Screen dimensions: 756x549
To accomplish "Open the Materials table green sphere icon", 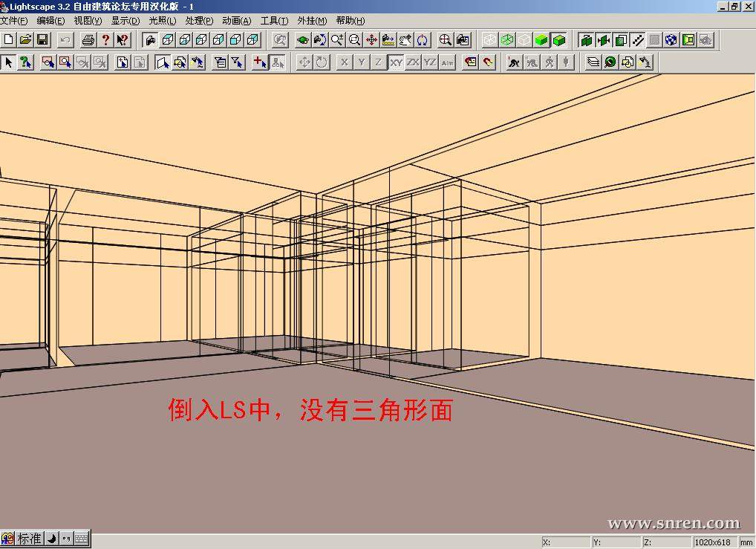I will (x=610, y=62).
